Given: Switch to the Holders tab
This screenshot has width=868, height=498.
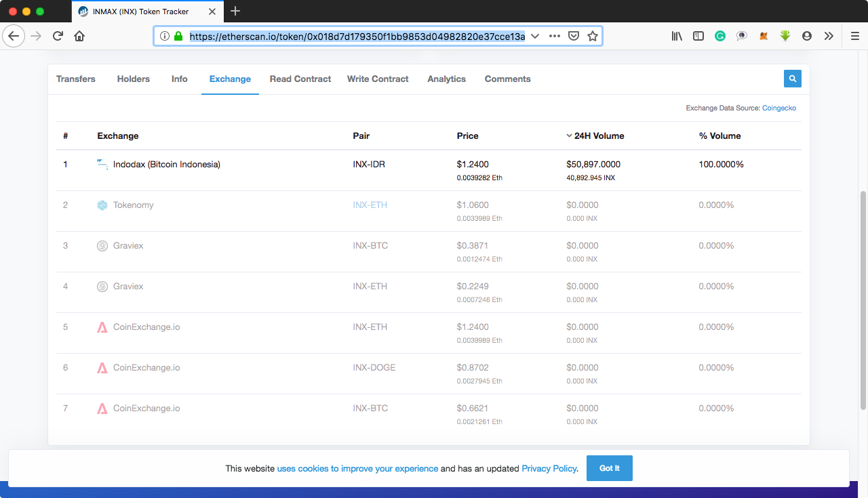Looking at the screenshot, I should click(134, 79).
